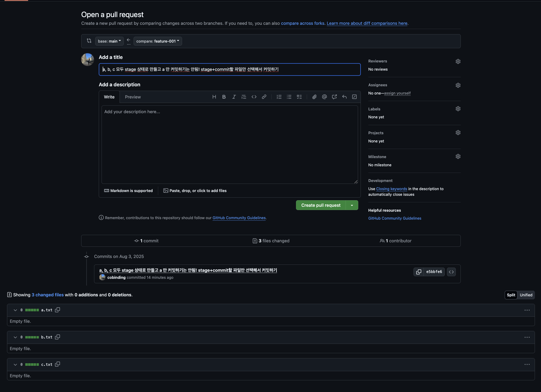Click the link insertion icon

click(x=264, y=97)
